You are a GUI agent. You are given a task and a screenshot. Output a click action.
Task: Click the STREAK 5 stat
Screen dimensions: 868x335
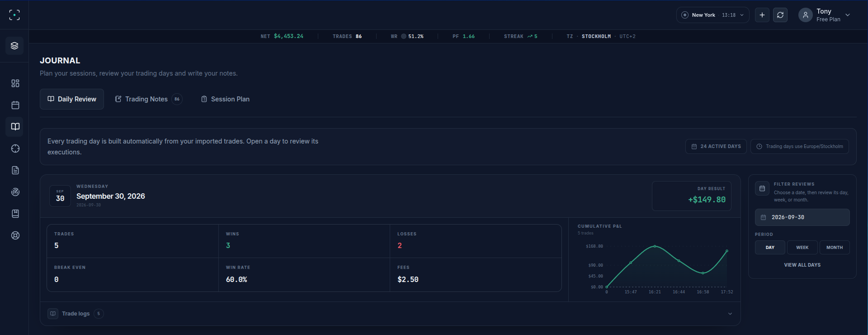pos(521,36)
